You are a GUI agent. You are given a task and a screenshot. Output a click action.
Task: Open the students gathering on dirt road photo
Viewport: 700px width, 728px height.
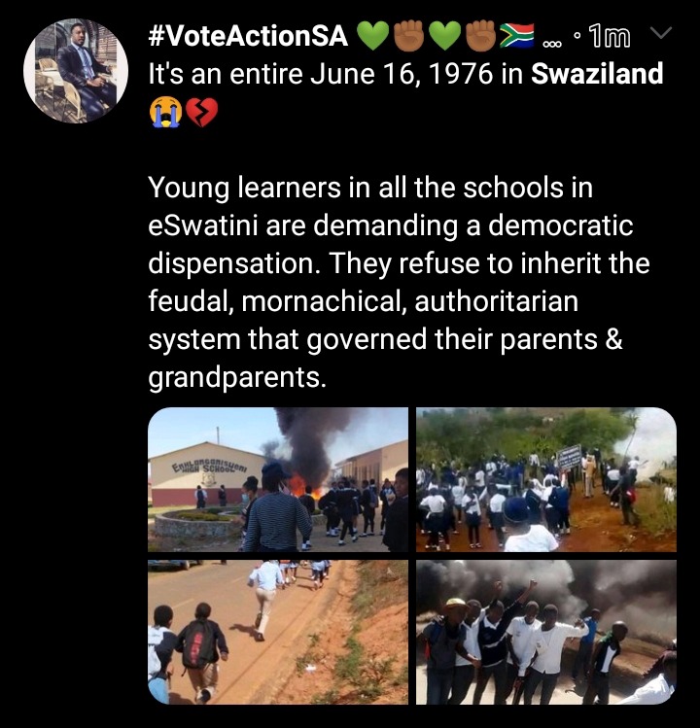point(546,479)
